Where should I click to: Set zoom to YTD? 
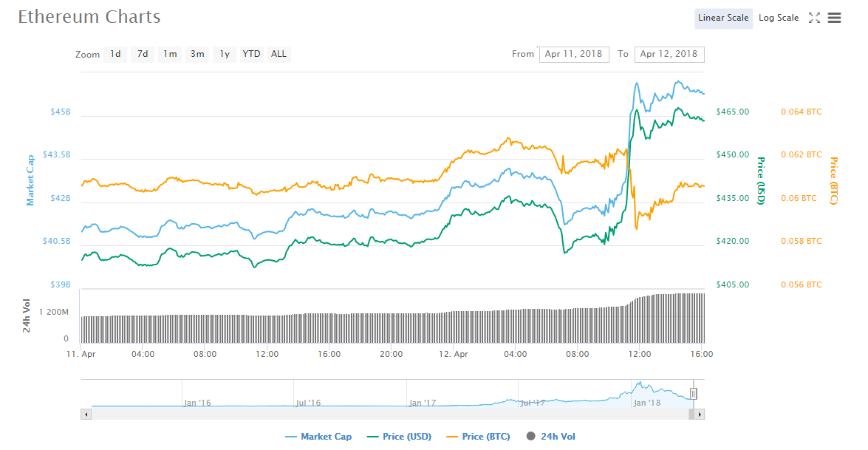pyautogui.click(x=251, y=54)
